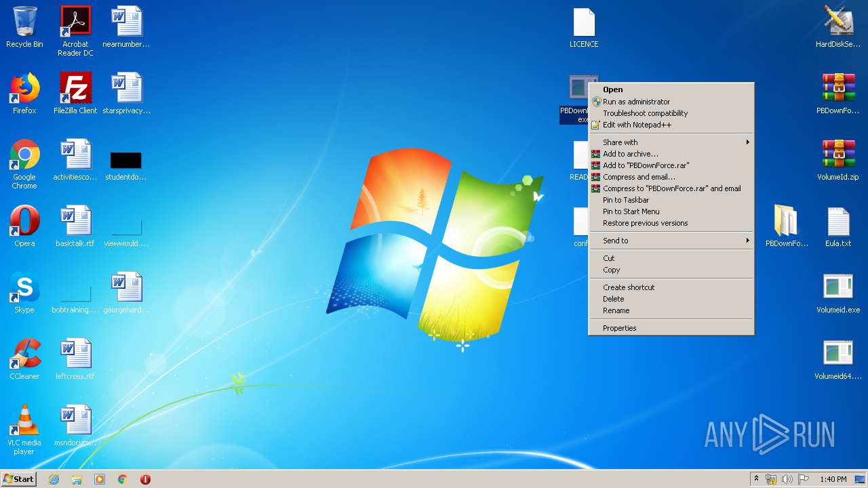Choose Rename in context menu
Image resolution: width=868 pixels, height=488 pixels.
(x=671, y=310)
